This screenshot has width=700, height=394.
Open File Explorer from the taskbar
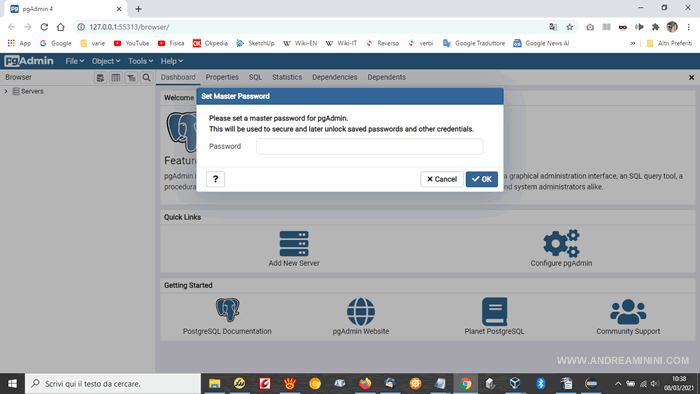pyautogui.click(x=215, y=384)
